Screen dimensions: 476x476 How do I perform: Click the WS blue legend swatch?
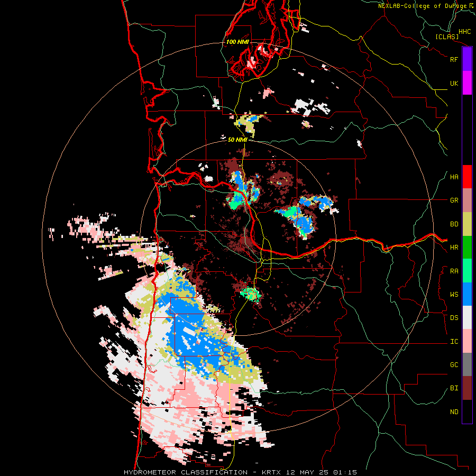click(x=467, y=295)
